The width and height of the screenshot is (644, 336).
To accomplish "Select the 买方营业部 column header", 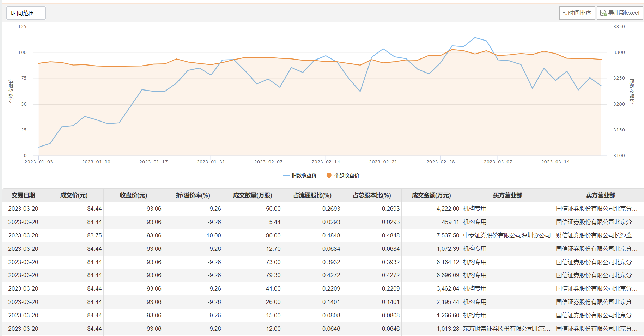I will tap(508, 195).
